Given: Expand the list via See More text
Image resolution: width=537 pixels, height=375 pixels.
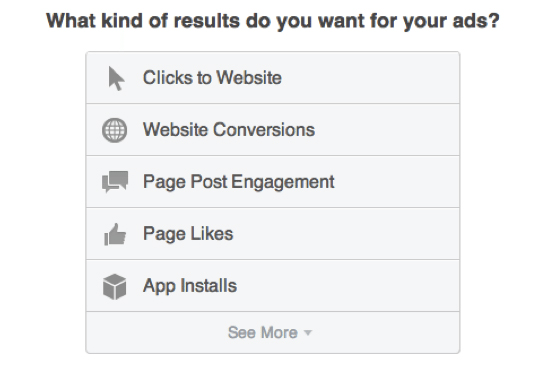Looking at the screenshot, I should click(x=263, y=333).
